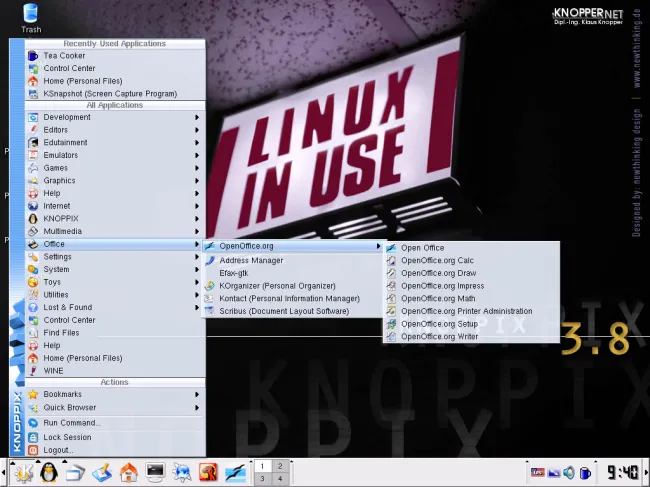Click the Tea Cooker icon in recent apps

(x=33, y=56)
